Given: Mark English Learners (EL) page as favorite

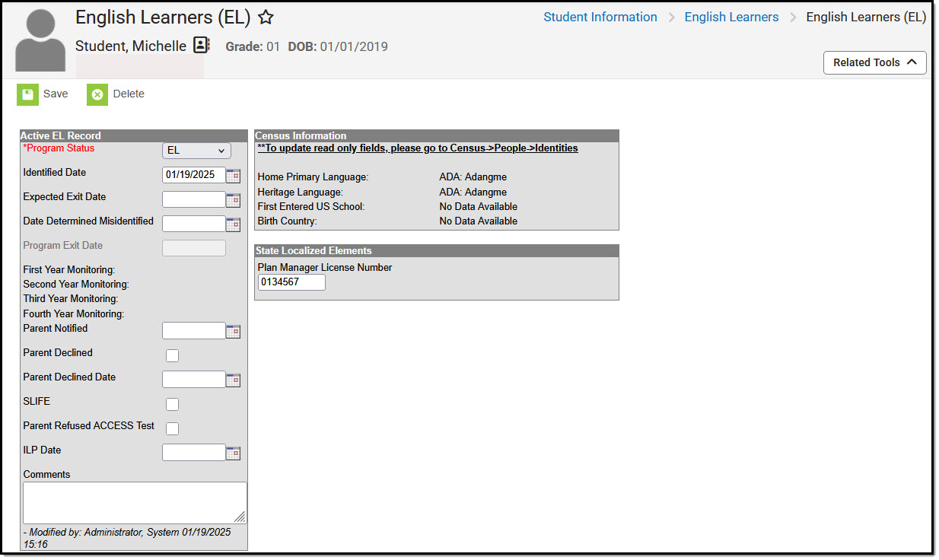Looking at the screenshot, I should (264, 16).
